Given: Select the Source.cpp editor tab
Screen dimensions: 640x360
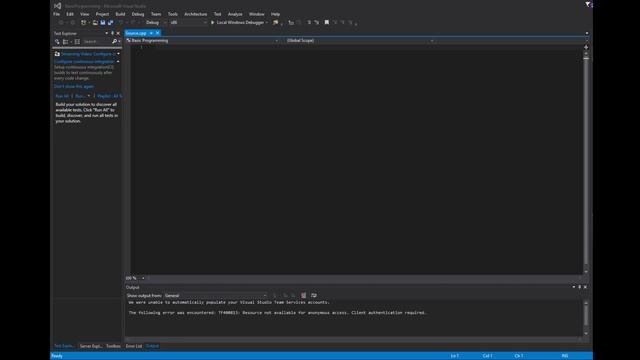Looking at the screenshot, I should click(x=136, y=33).
